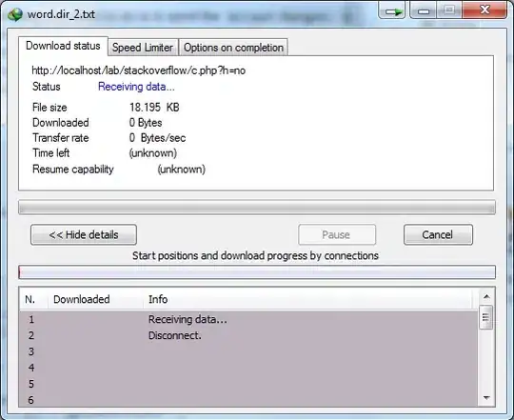Close the download window with the X
The width and height of the screenshot is (514, 420).
point(484,10)
